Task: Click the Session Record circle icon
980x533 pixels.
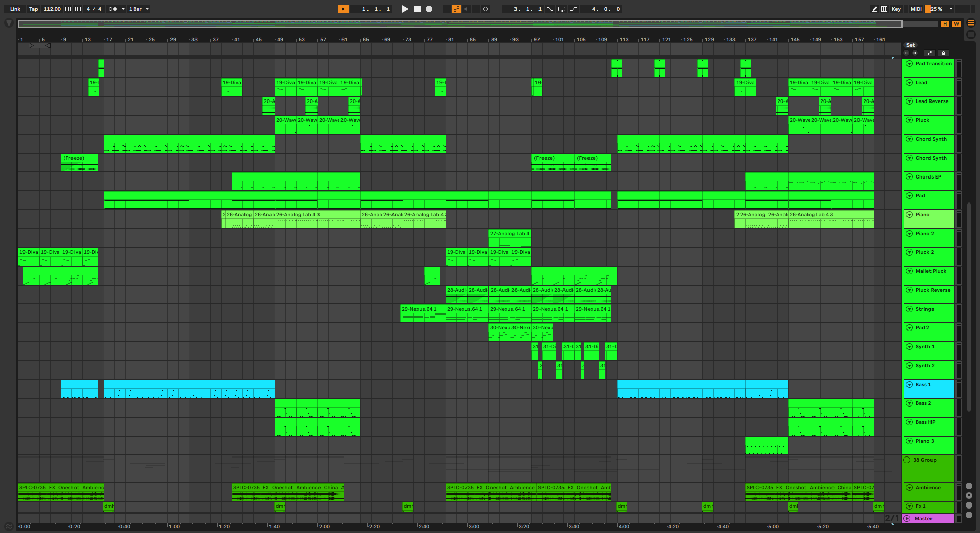Action: pyautogui.click(x=485, y=9)
